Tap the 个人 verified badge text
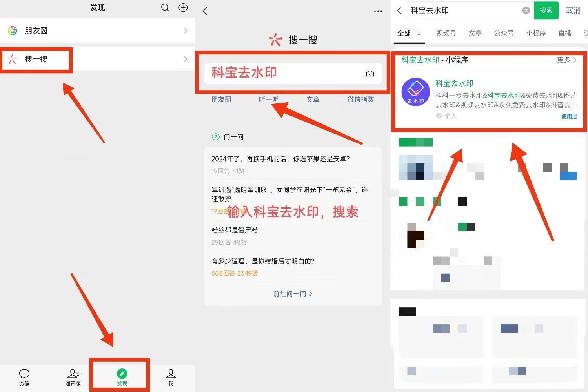 [x=450, y=116]
